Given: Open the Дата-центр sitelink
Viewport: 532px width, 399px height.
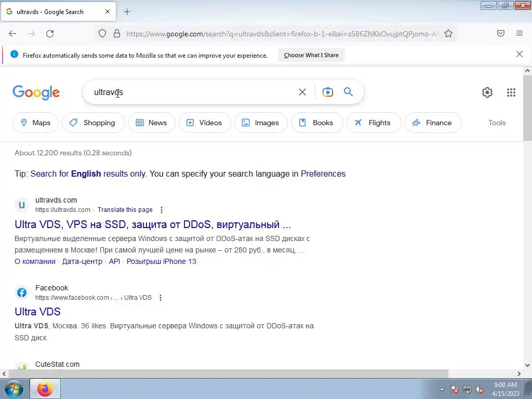Looking at the screenshot, I should (x=82, y=261).
